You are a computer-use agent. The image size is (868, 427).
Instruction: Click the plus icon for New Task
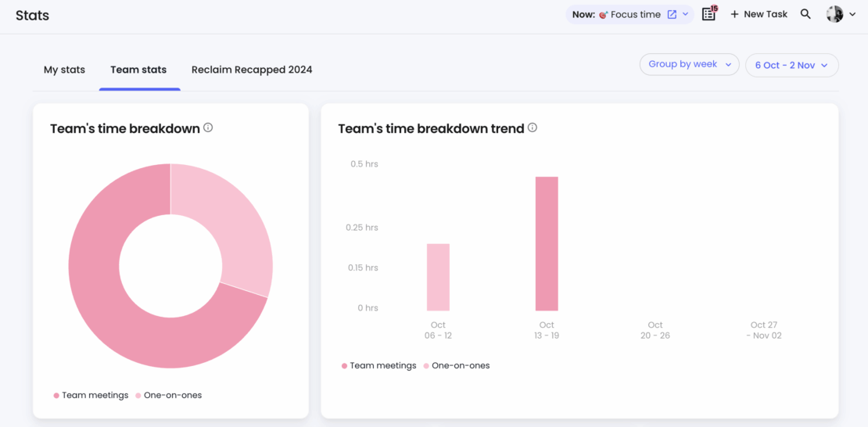[x=734, y=14]
